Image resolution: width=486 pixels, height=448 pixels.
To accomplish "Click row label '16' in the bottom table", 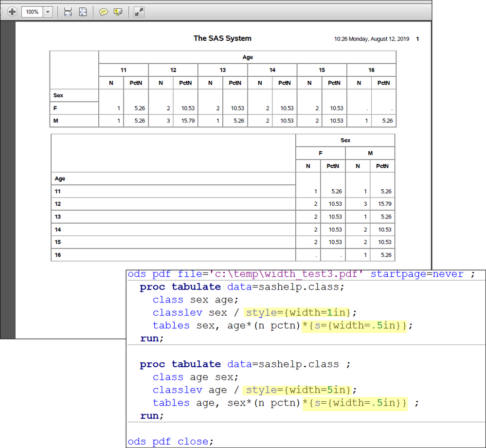I will 58,255.
